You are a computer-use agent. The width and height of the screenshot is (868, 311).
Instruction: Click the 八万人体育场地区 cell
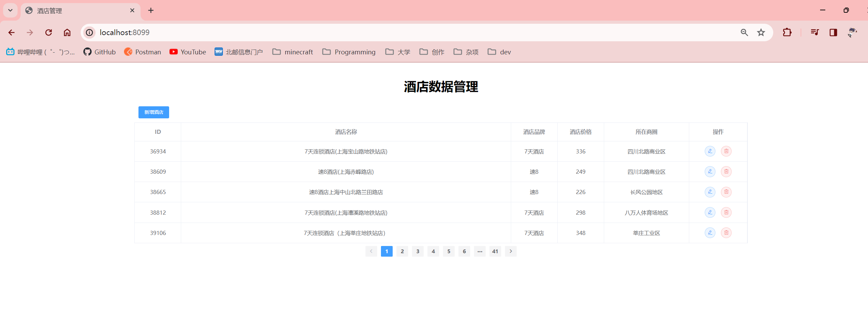click(x=647, y=213)
